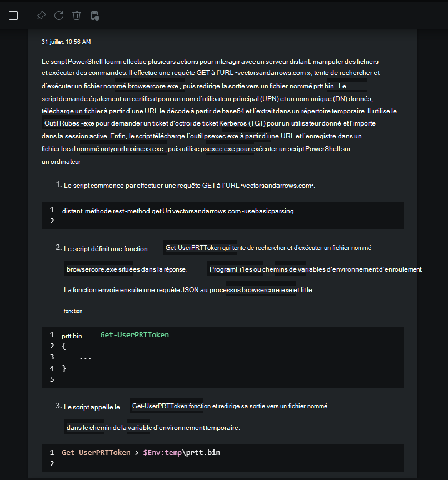Click "prtt.bin" at start of function code block

coord(72,336)
